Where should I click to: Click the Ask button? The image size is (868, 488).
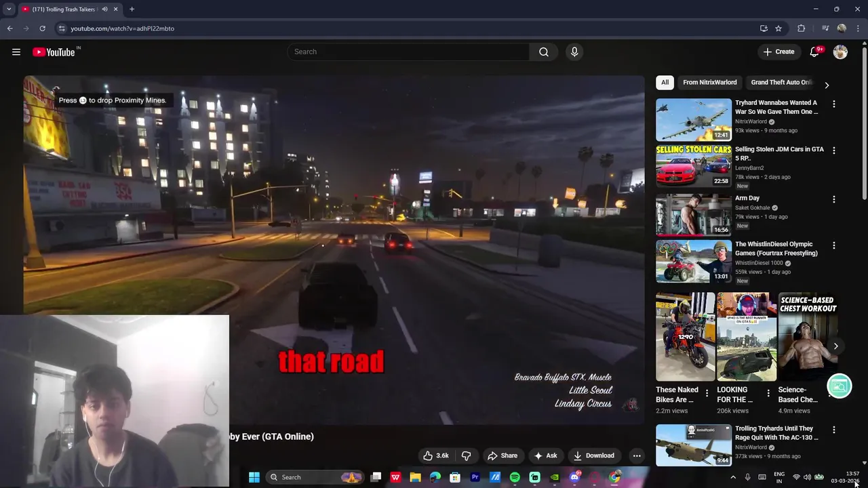point(546,455)
